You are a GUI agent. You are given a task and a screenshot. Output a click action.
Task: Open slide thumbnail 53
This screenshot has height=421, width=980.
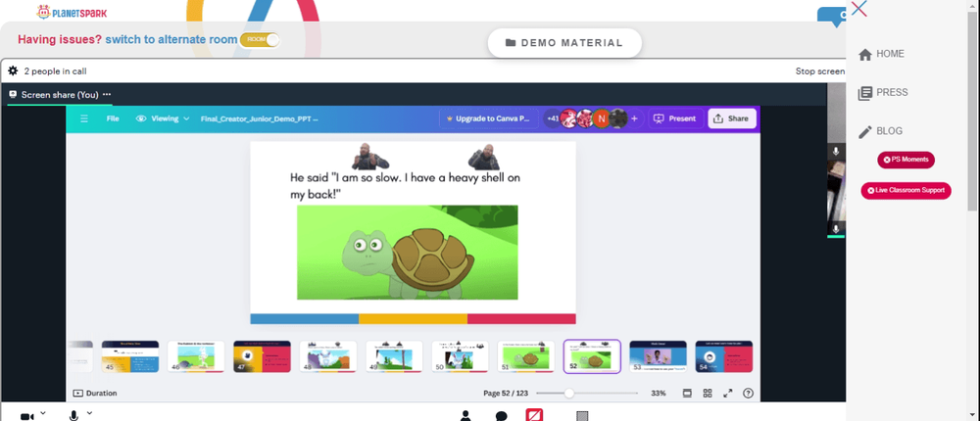coord(659,356)
